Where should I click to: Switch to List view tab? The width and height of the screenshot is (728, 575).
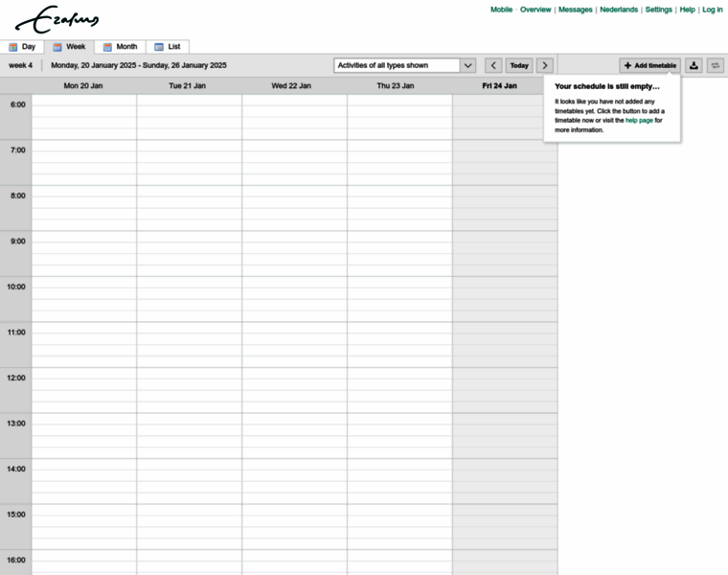click(168, 46)
